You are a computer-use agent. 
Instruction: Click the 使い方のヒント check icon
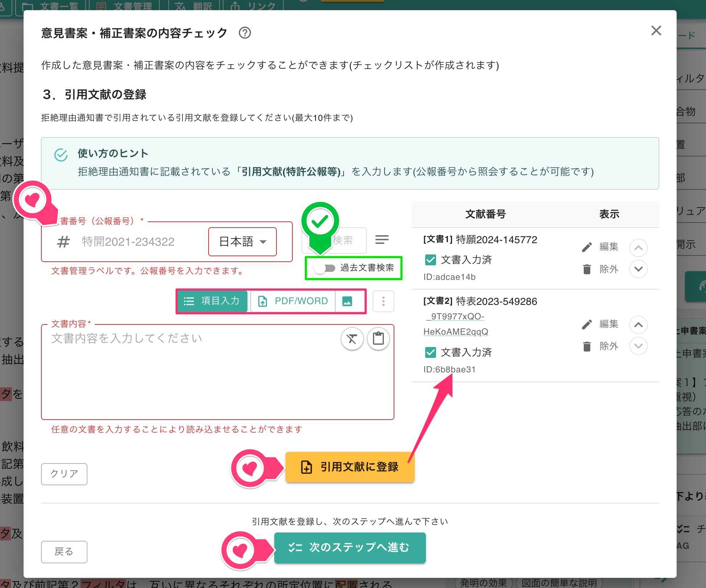61,155
